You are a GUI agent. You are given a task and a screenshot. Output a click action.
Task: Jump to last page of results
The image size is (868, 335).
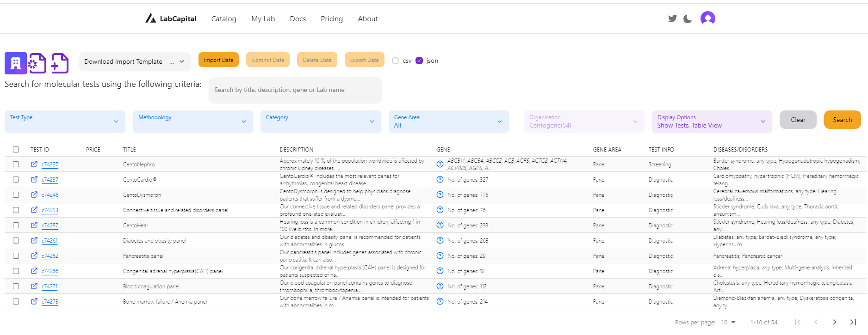tap(853, 322)
